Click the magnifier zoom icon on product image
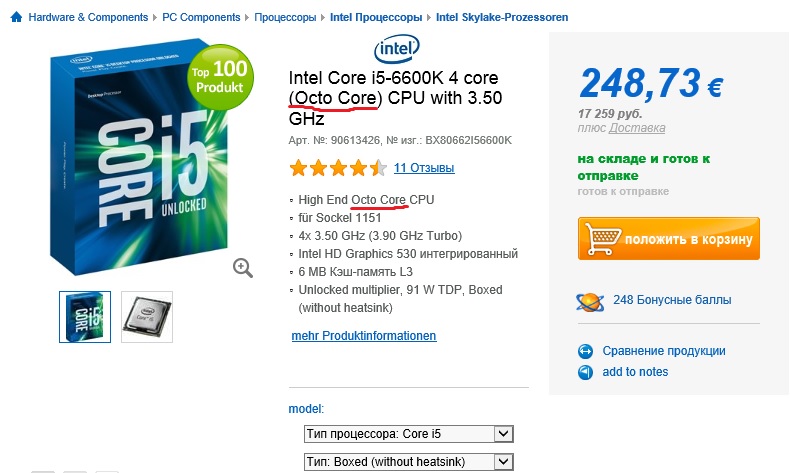The width and height of the screenshot is (790, 473). (243, 267)
